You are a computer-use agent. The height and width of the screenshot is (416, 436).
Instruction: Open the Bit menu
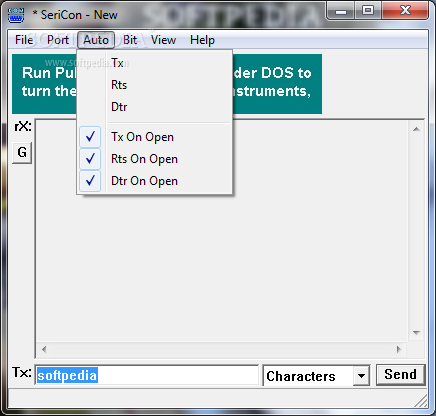point(130,40)
